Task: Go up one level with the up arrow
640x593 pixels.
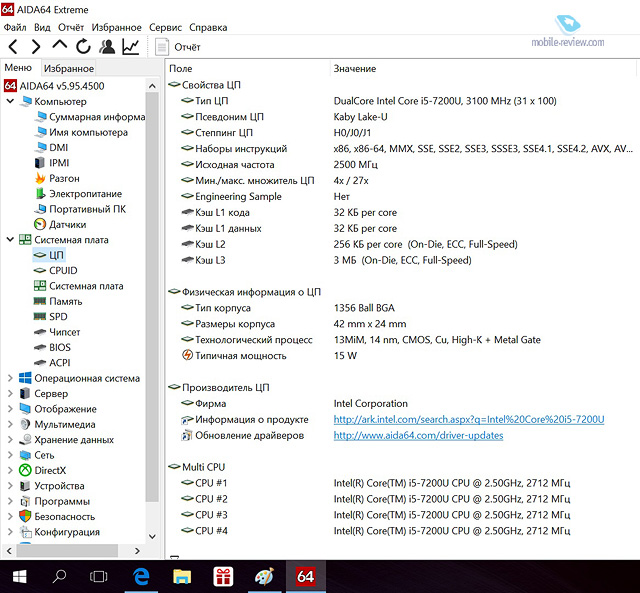Action: tap(60, 45)
